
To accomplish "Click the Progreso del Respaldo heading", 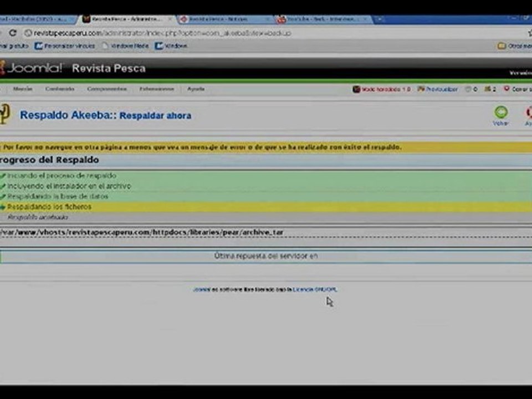I will point(49,160).
